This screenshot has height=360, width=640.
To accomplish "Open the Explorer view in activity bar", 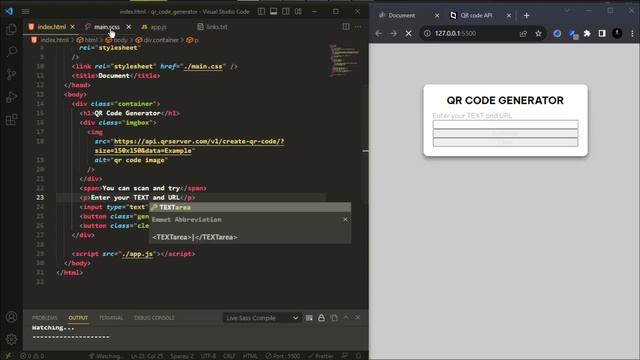I will [11, 29].
